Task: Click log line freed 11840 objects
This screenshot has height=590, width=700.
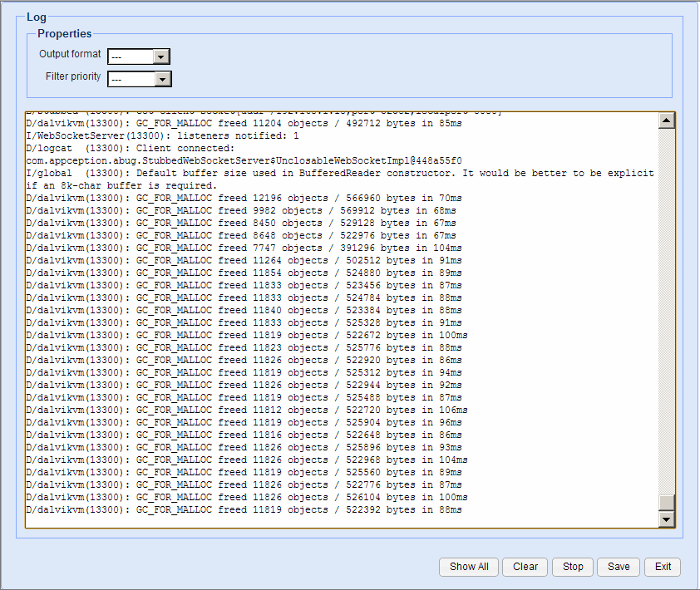Action: click(244, 311)
